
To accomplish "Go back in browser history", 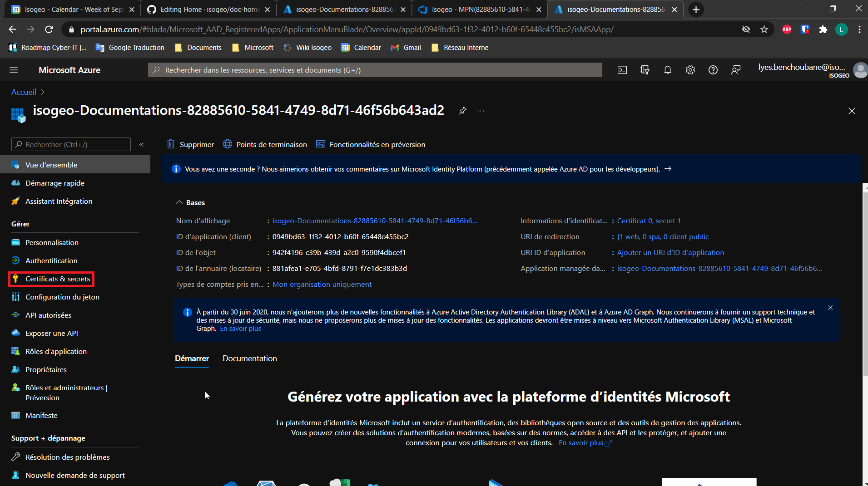I will pos(12,29).
